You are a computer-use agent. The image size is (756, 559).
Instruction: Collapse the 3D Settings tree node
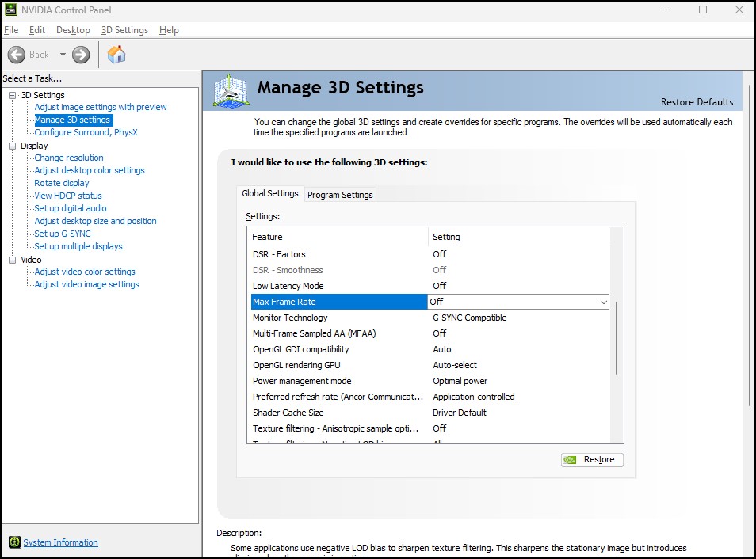(x=13, y=96)
